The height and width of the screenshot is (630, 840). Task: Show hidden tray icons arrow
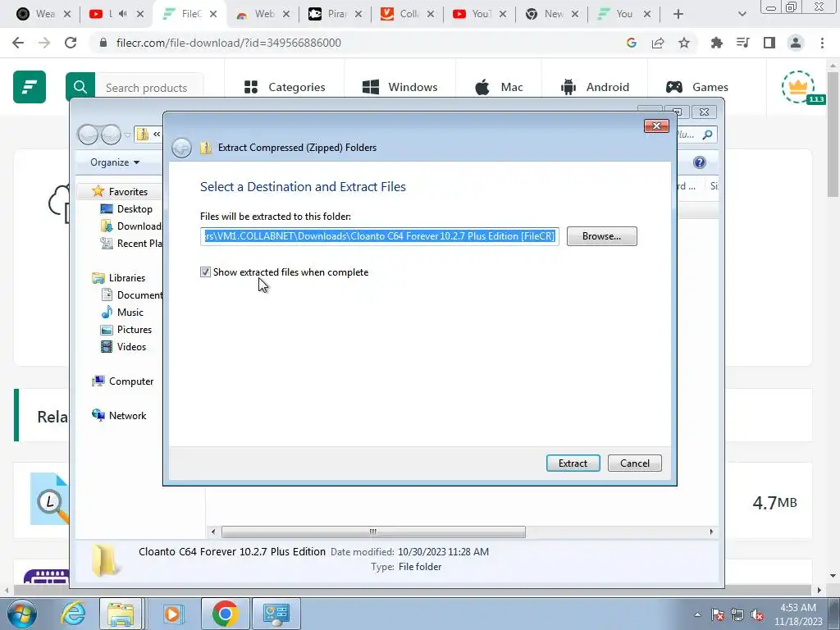click(697, 614)
